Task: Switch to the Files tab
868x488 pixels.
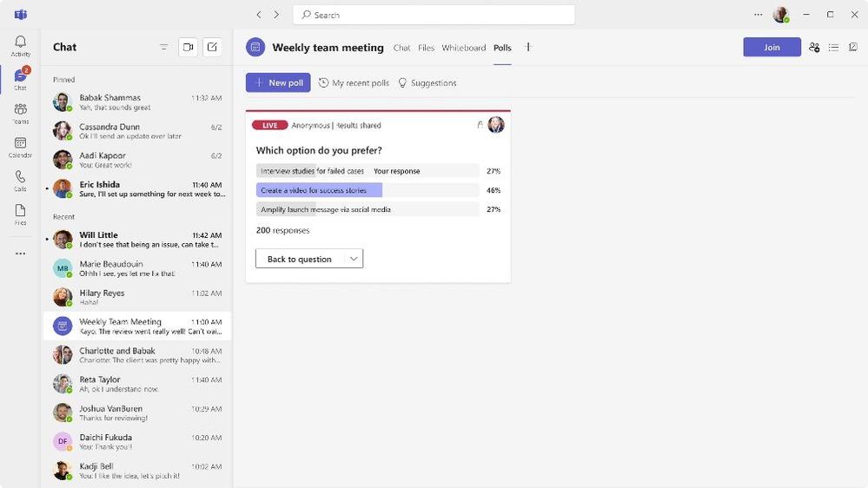Action: coord(426,48)
